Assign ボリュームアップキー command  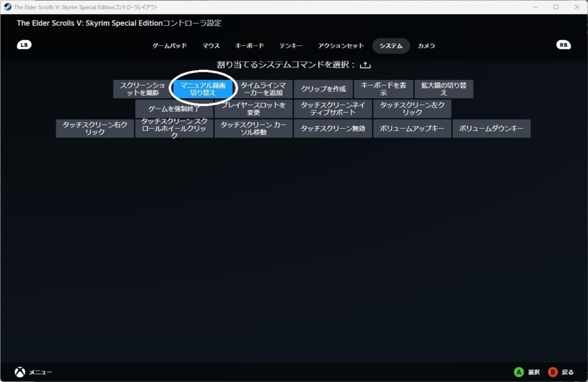412,129
